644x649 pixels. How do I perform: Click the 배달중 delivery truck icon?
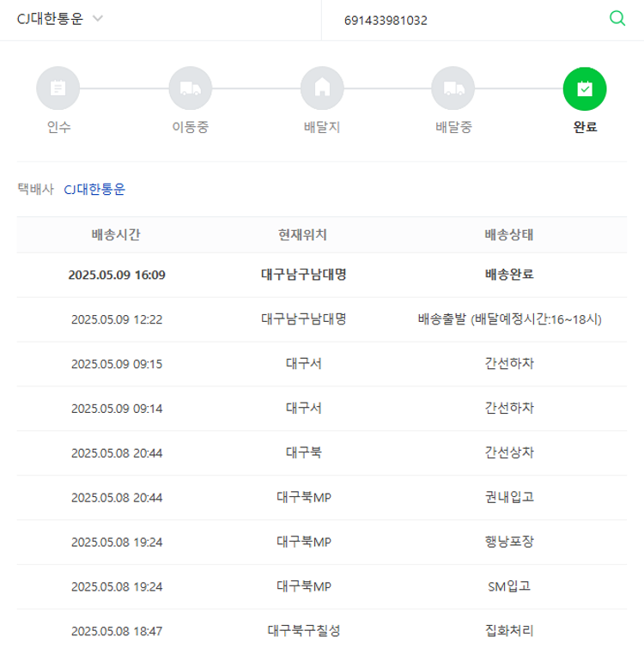click(x=453, y=88)
